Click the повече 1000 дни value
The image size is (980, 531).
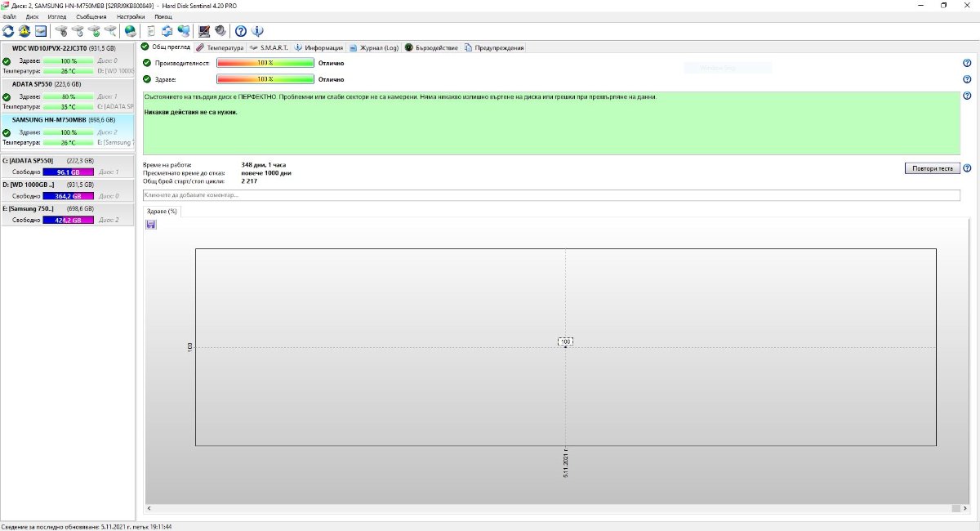[266, 173]
